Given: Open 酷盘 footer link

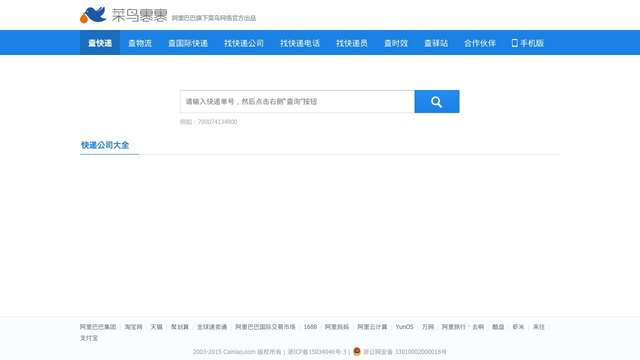Looking at the screenshot, I should (x=498, y=327).
